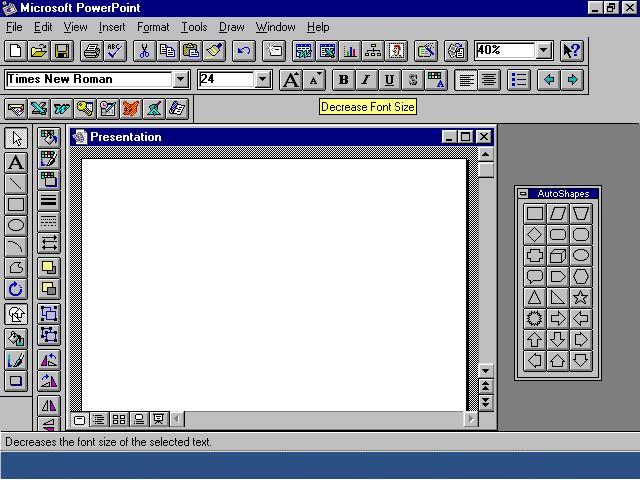Demote text with right arrow button
Image resolution: width=640 pixels, height=480 pixels.
pyautogui.click(x=572, y=80)
